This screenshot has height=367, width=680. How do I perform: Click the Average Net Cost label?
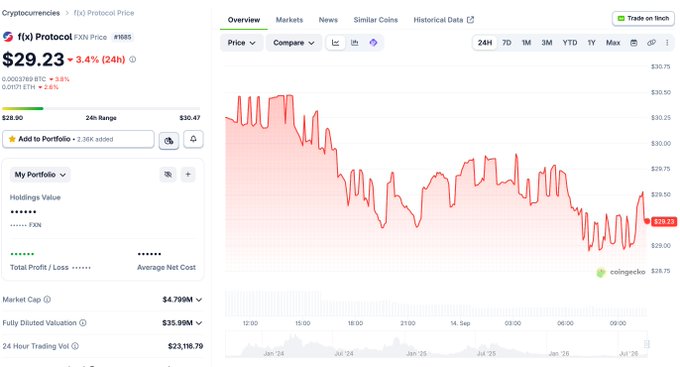(167, 268)
